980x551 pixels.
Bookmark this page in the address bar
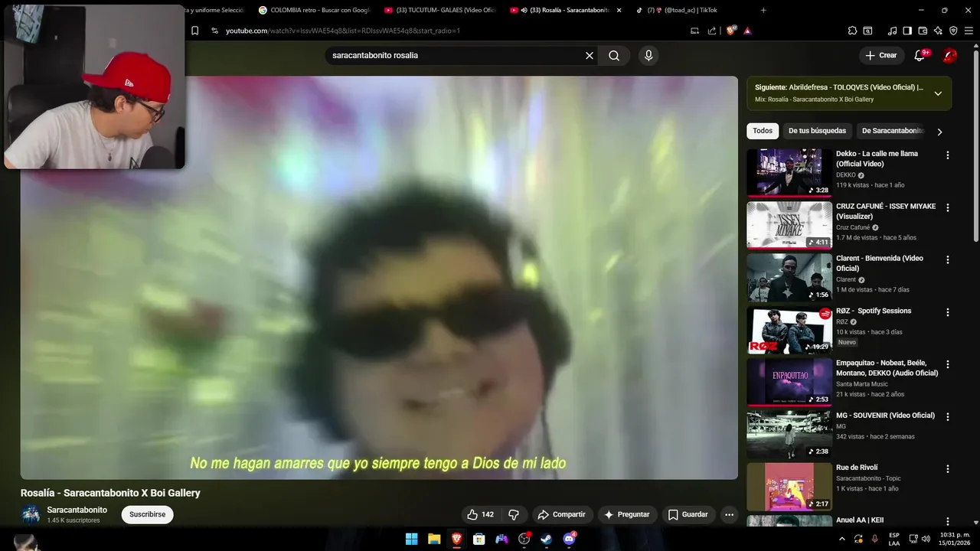(x=194, y=31)
